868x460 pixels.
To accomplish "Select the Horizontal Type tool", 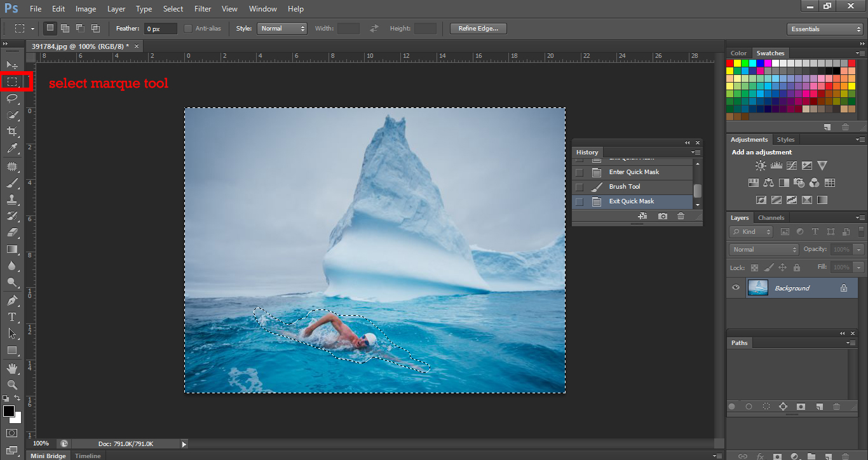I will tap(12, 317).
